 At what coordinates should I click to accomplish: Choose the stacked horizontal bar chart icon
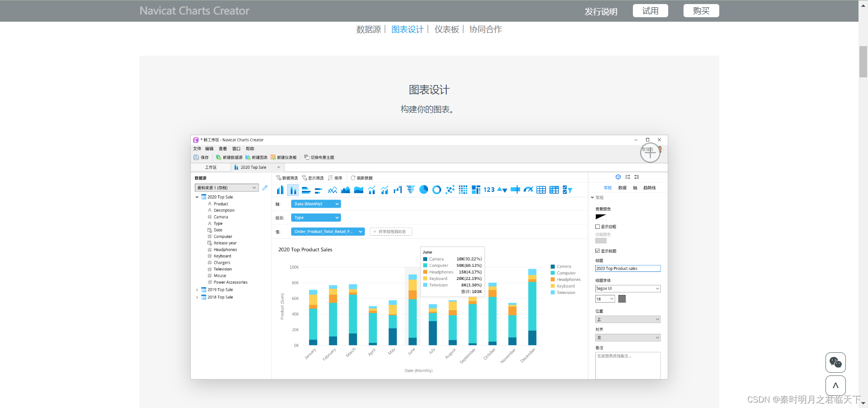tap(319, 190)
